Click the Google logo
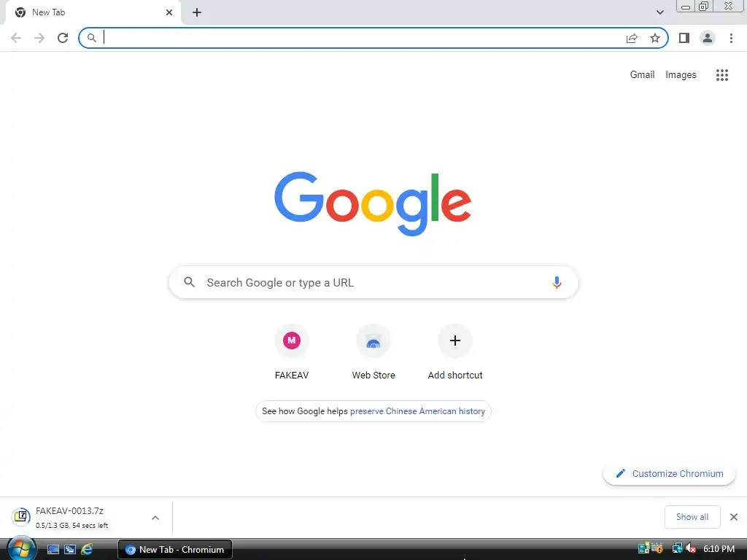Image resolution: width=747 pixels, height=560 pixels. coord(373,204)
